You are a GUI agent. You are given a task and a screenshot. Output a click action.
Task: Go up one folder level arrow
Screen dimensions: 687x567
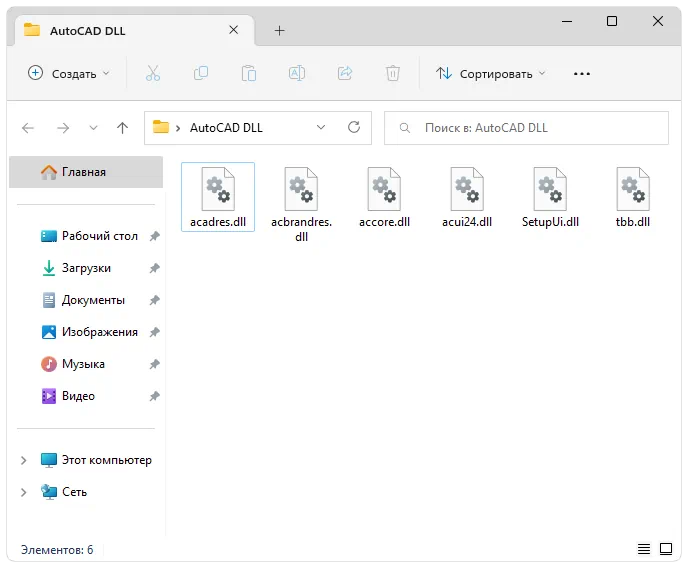[122, 128]
